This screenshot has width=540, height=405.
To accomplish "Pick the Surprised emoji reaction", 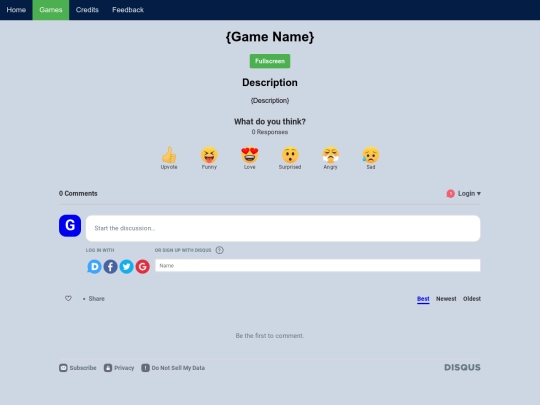I will pos(290,155).
